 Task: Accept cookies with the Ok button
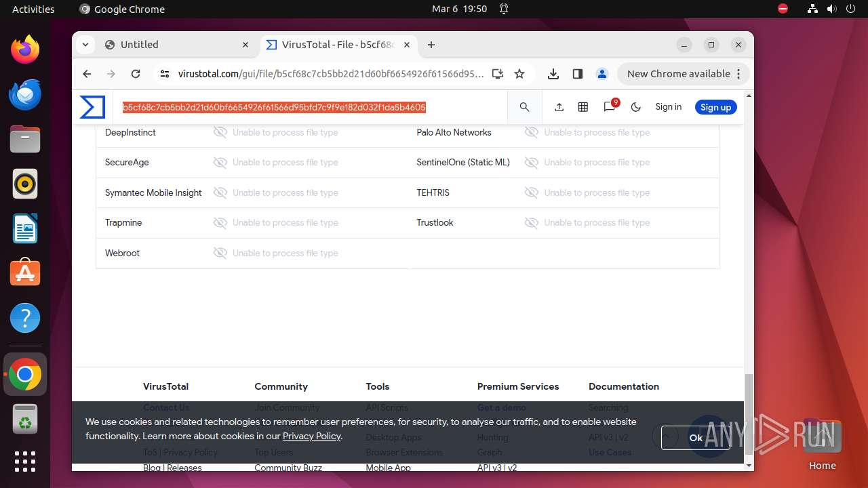pos(696,438)
